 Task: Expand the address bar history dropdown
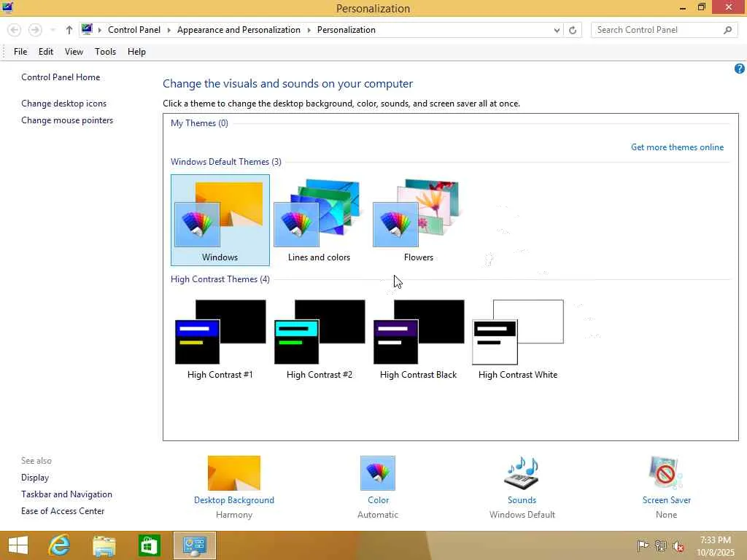coord(557,30)
